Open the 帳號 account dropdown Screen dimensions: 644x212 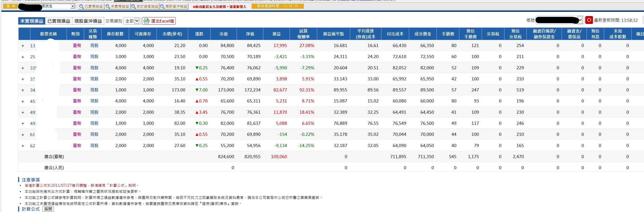click(559, 20)
